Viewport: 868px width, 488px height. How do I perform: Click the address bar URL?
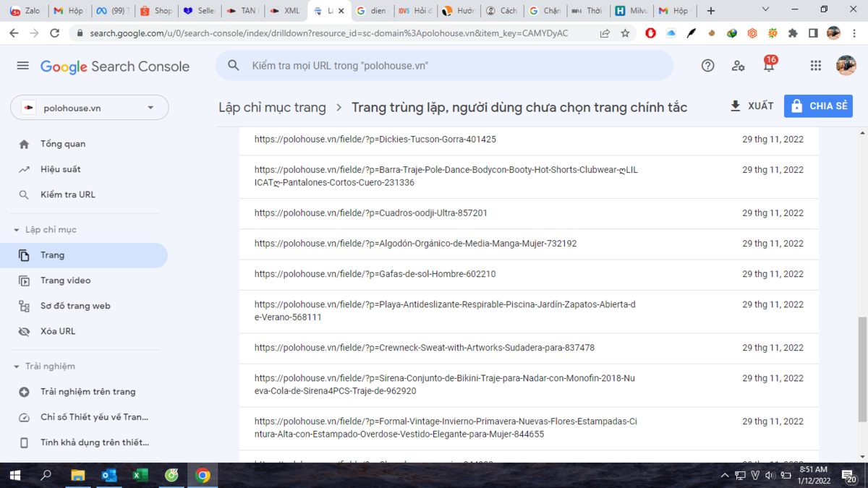point(329,33)
